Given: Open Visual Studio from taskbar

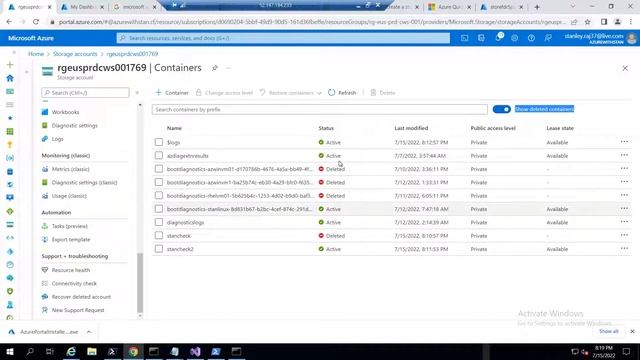Looking at the screenshot, I should coord(195,351).
